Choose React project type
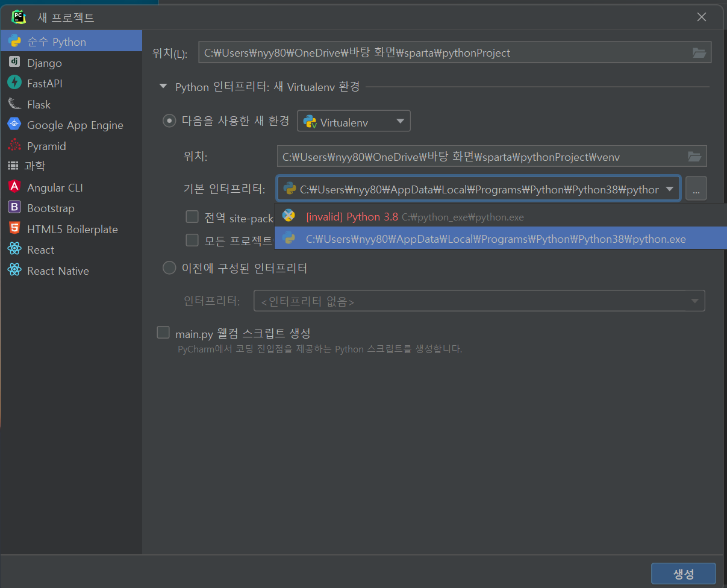Screen dimensions: 727x588 pyautogui.click(x=71, y=249)
